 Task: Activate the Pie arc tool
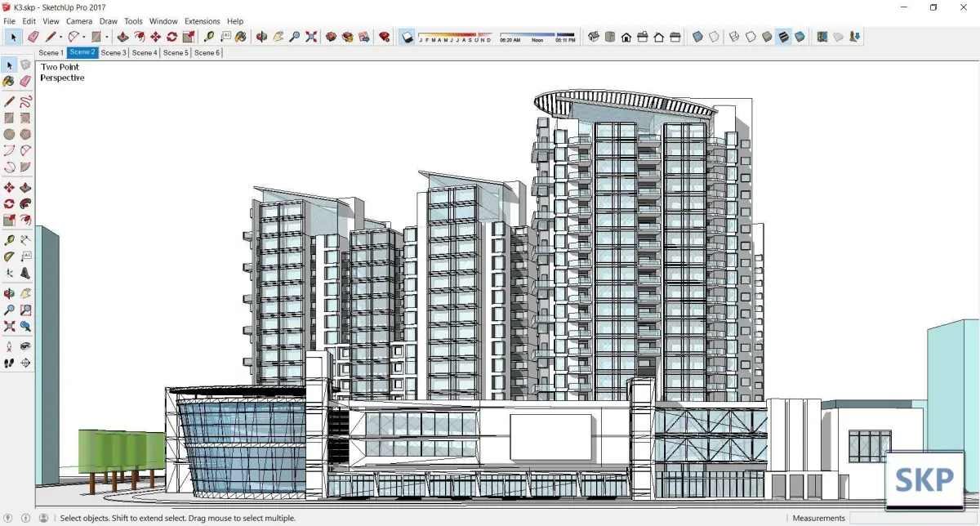coord(25,167)
